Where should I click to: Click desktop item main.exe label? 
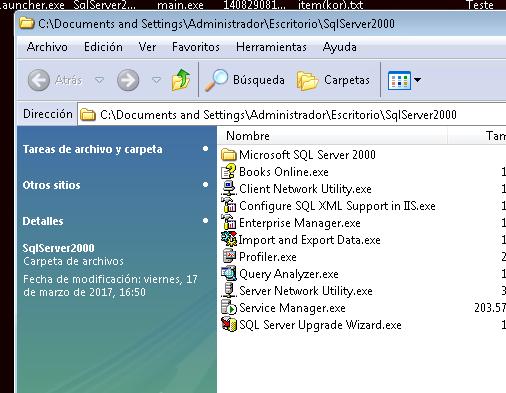(180, 5)
